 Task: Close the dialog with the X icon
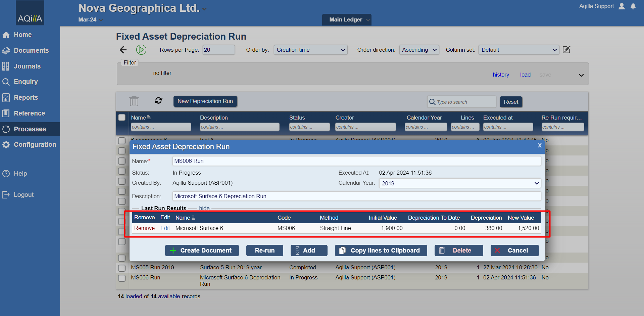tap(540, 145)
